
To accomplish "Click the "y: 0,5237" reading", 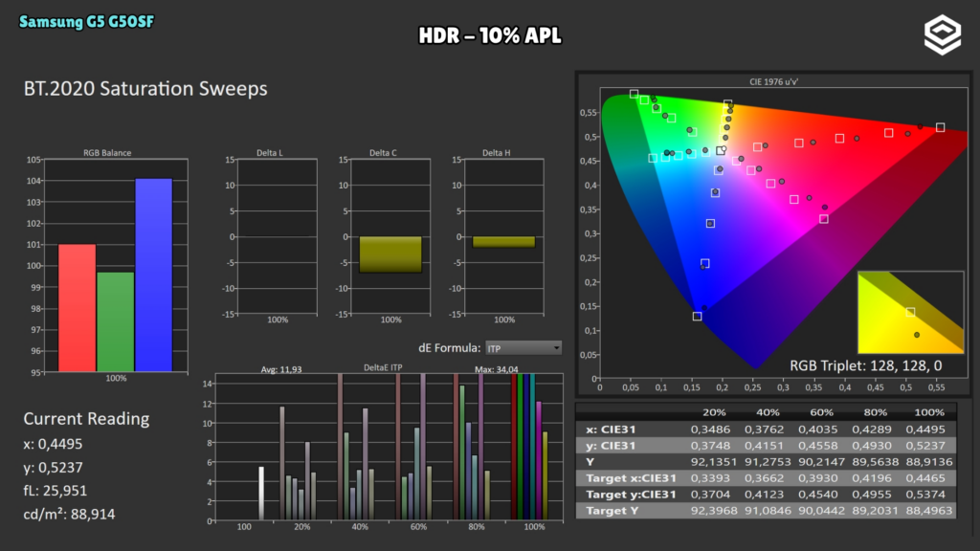I will [54, 467].
